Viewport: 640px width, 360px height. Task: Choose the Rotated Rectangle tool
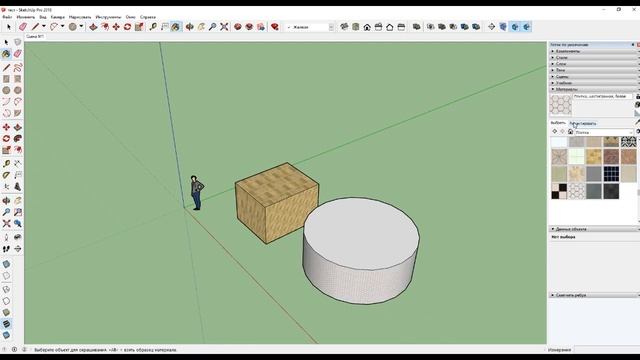point(18,79)
